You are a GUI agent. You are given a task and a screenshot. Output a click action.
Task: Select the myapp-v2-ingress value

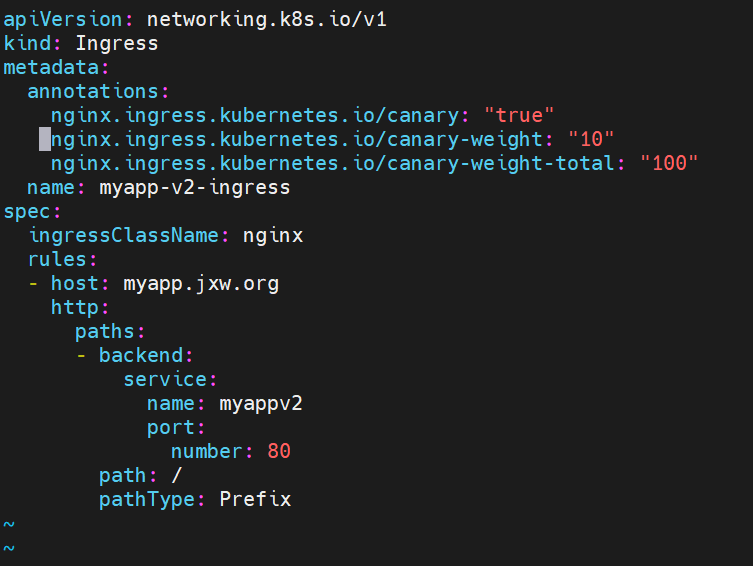pos(195,188)
